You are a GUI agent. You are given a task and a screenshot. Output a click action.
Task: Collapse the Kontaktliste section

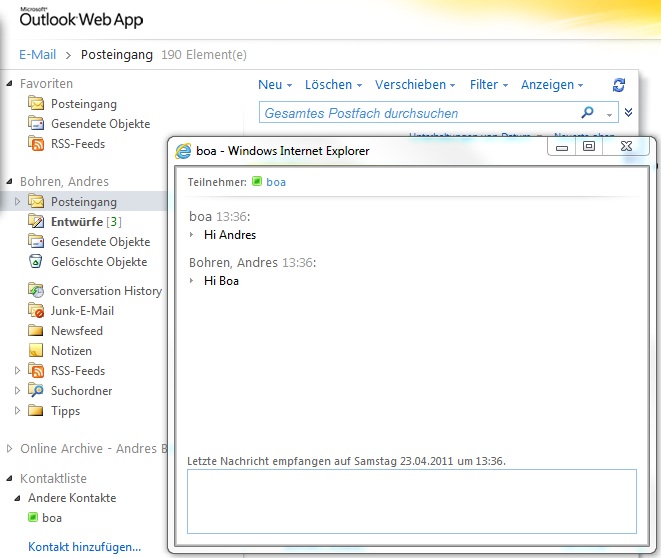tap(9, 478)
